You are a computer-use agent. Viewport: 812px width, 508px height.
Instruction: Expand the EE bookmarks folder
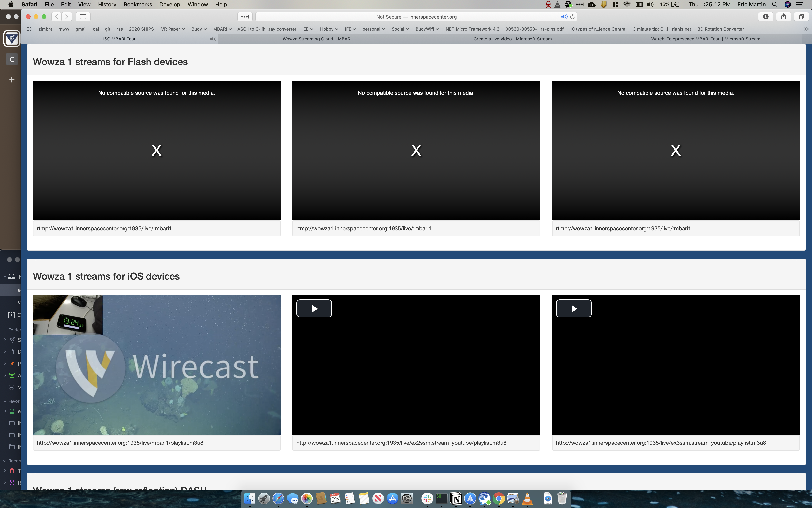coord(308,29)
